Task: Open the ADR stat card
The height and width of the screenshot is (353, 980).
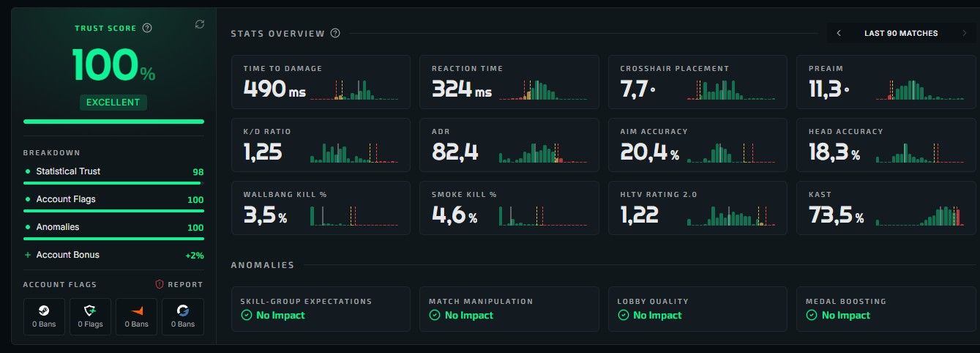Action: point(509,145)
